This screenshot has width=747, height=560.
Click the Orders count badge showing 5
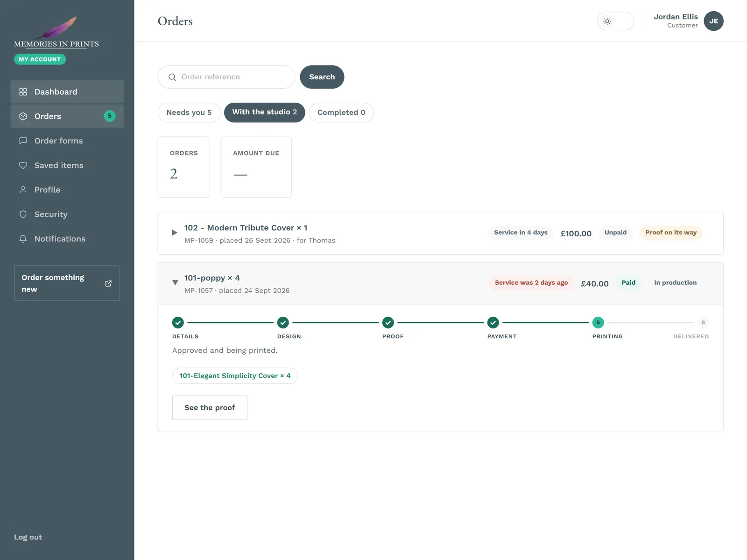[110, 116]
